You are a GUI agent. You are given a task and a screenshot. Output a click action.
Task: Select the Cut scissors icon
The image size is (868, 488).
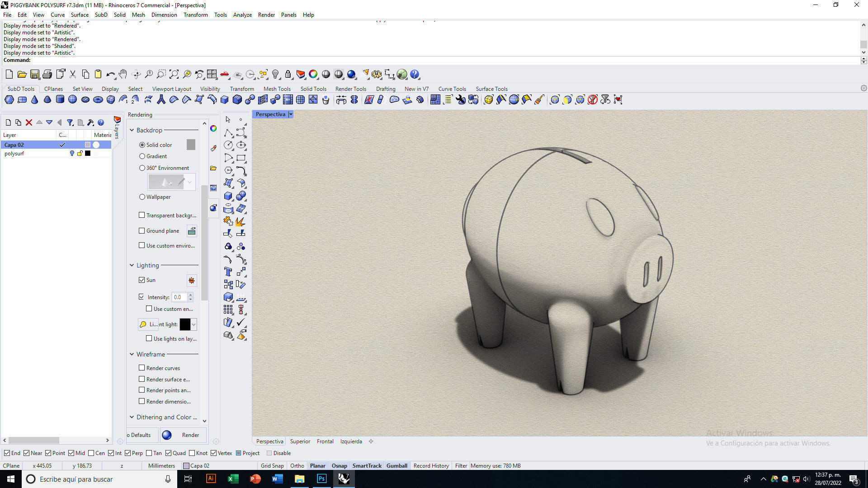[x=72, y=75]
